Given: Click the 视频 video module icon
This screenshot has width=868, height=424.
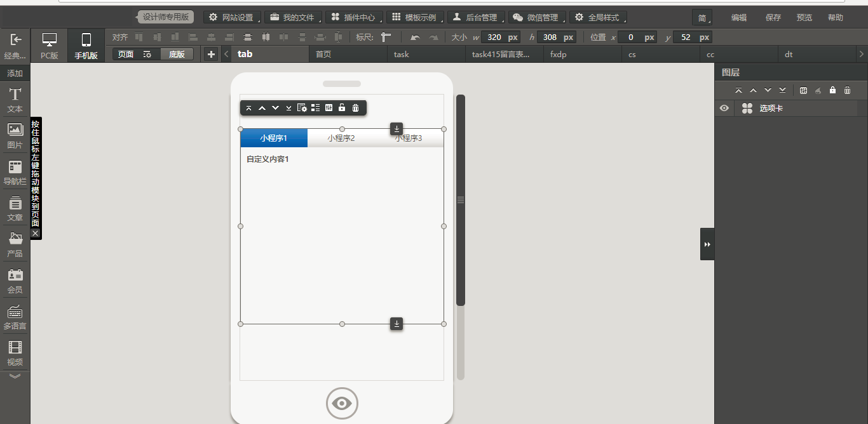Looking at the screenshot, I should (15, 352).
